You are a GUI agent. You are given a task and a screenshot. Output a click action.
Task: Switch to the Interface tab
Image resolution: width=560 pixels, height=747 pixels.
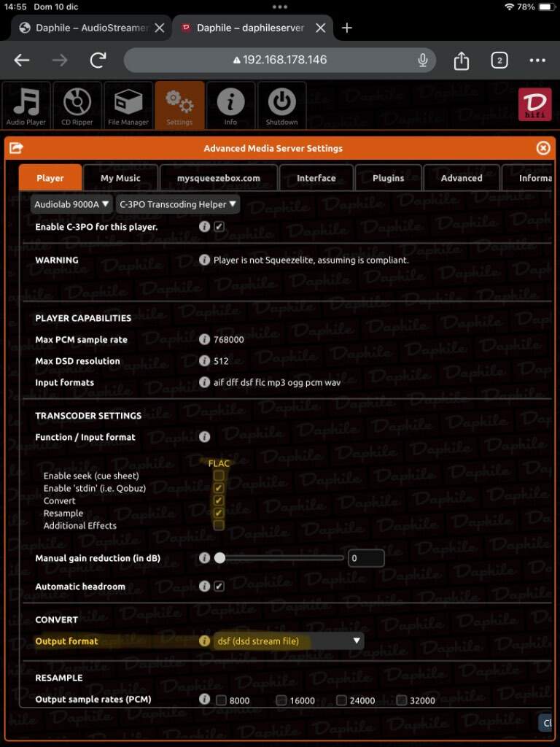point(316,178)
